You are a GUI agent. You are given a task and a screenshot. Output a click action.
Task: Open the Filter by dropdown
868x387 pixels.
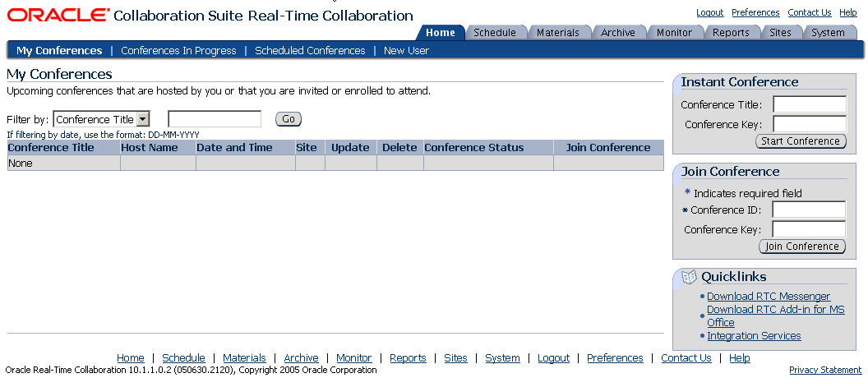(101, 119)
